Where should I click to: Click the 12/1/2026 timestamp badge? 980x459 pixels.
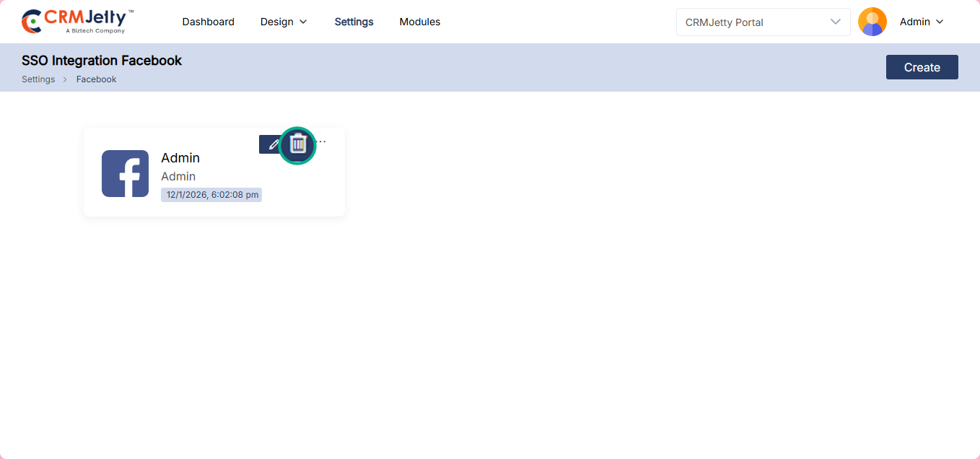click(x=211, y=195)
